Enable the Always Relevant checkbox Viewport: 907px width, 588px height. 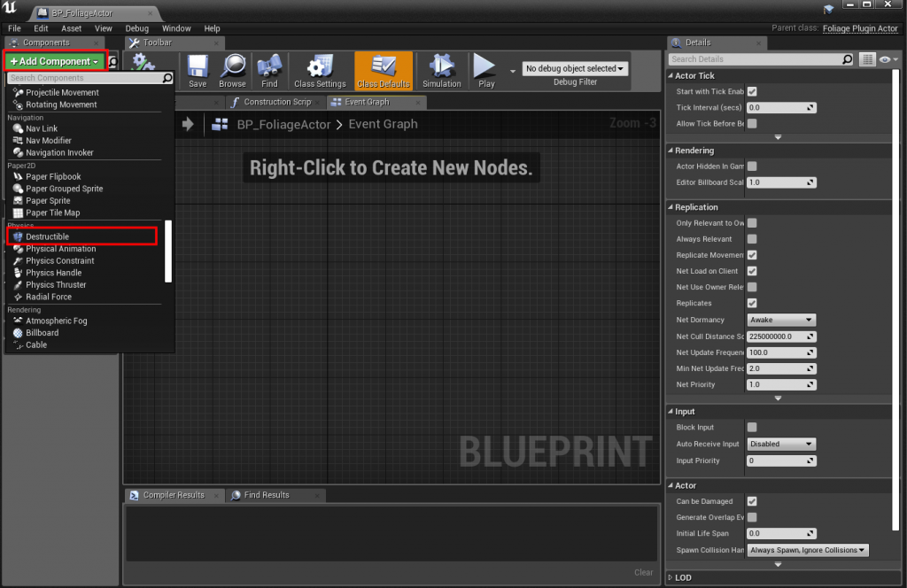point(752,239)
